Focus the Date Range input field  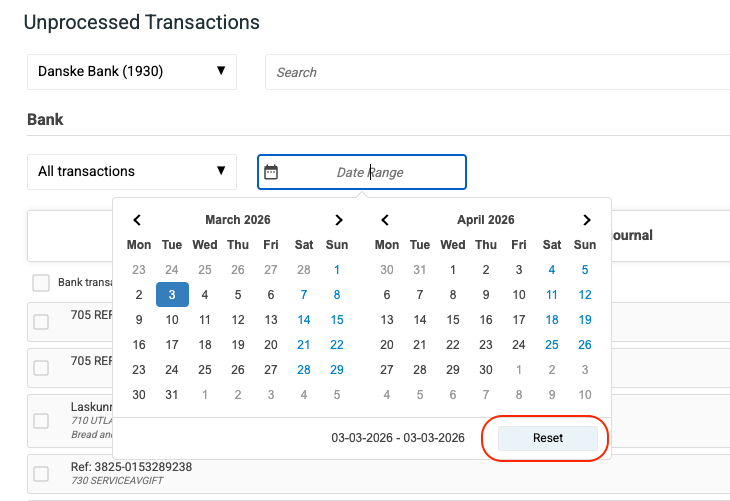[371, 172]
